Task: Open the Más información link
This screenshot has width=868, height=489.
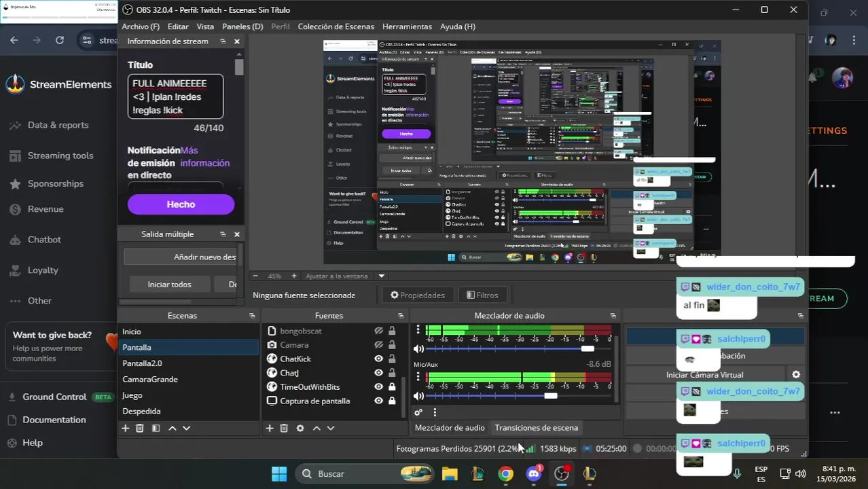Action: 205,157
